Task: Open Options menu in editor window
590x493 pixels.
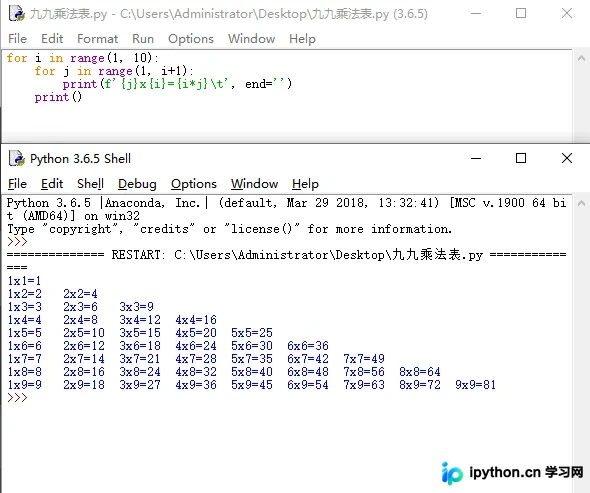Action: 191,39
